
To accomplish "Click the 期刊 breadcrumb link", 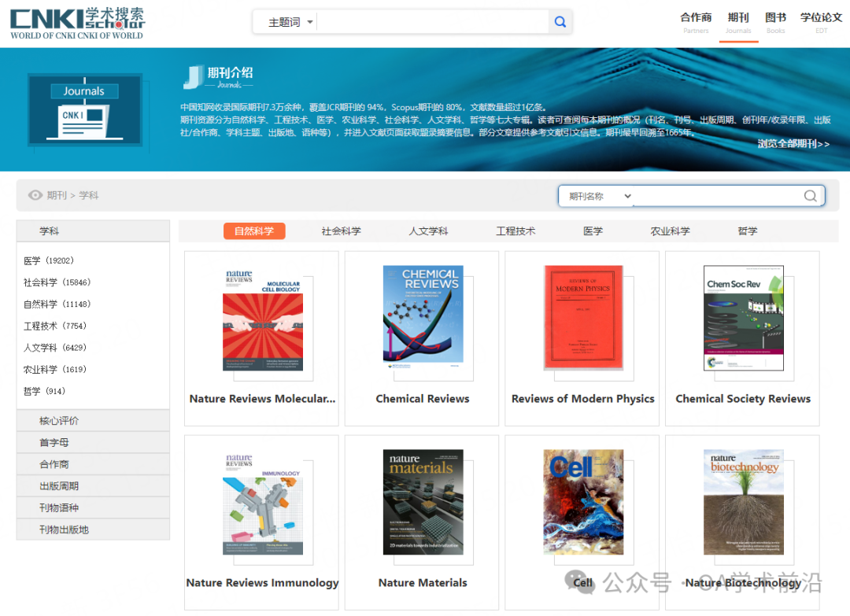I will (57, 195).
